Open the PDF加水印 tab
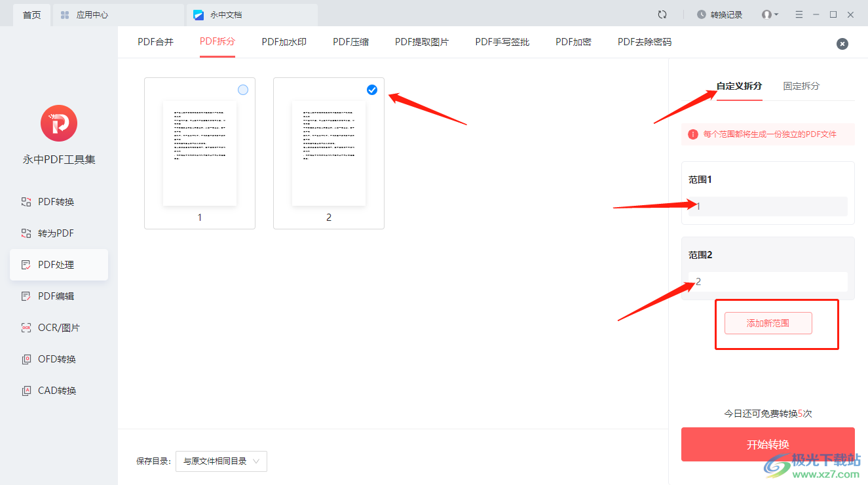The height and width of the screenshot is (485, 868). click(x=284, y=42)
